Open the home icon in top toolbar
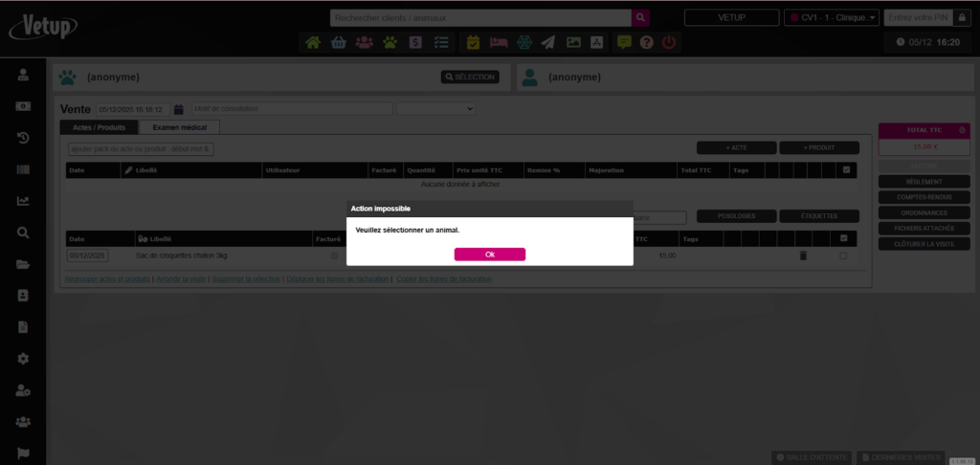This screenshot has width=980, height=465. click(313, 42)
